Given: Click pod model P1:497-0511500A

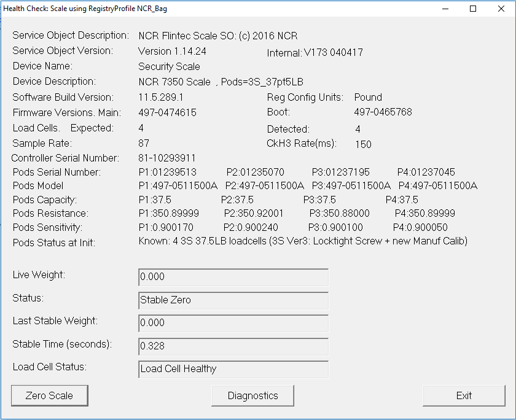Looking at the screenshot, I should (178, 185).
